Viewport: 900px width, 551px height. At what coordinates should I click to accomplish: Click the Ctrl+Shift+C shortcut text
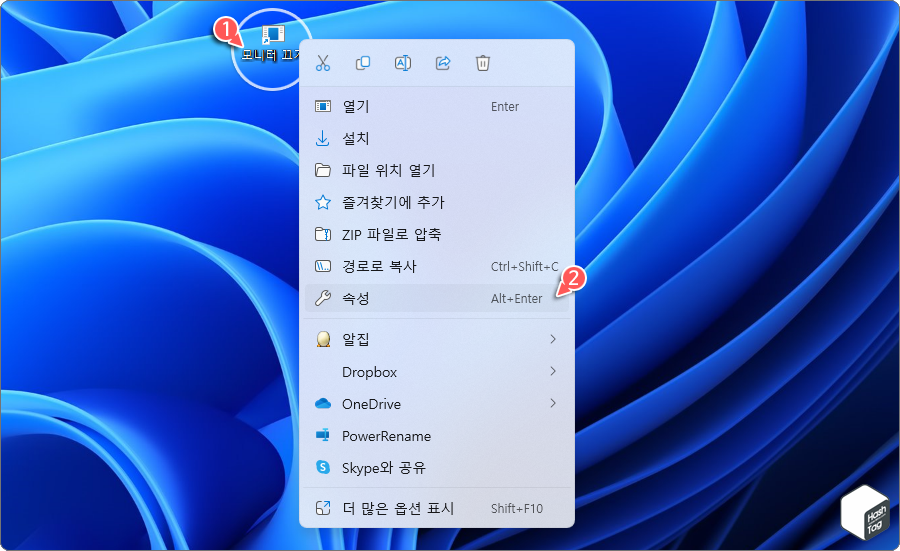click(x=525, y=266)
